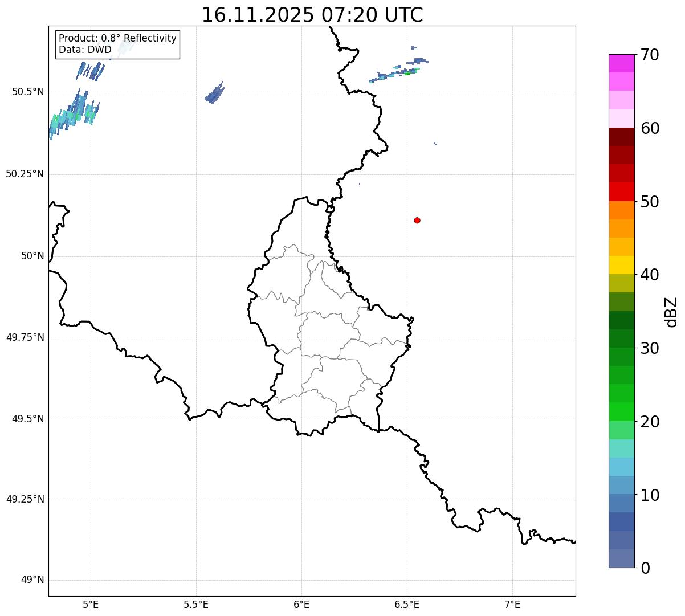Select the 49.25°N latitude tick label
Screen dimensions: 685x616
click(25, 499)
